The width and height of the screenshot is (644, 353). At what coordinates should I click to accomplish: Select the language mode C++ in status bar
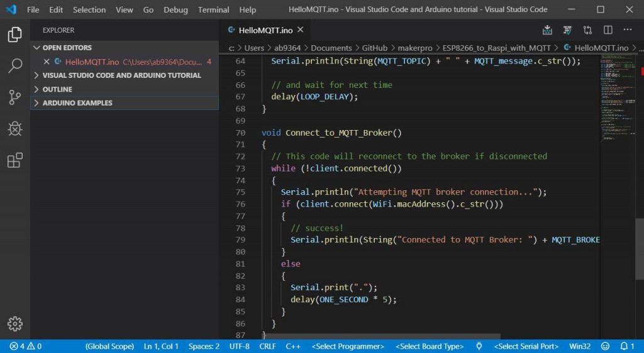pos(293,346)
